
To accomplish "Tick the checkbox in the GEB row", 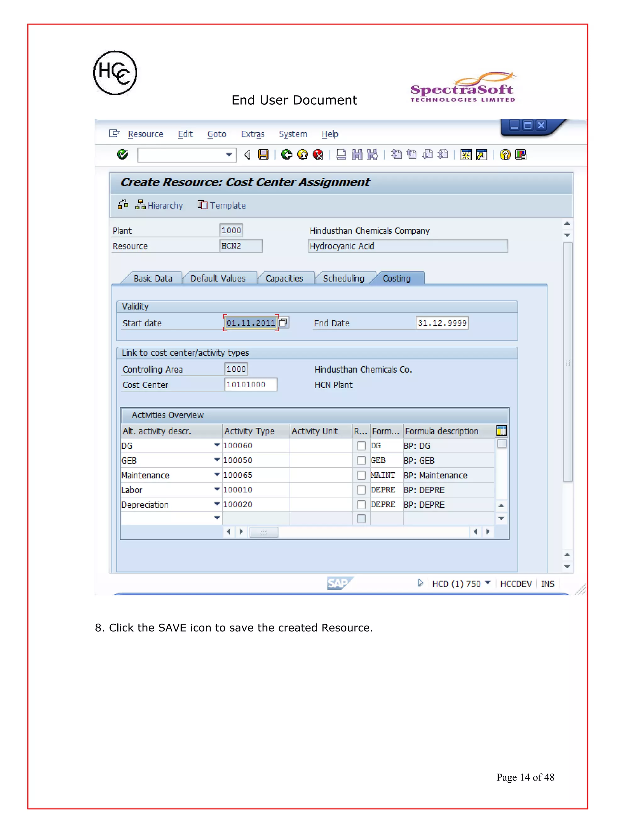I will 361,461.
